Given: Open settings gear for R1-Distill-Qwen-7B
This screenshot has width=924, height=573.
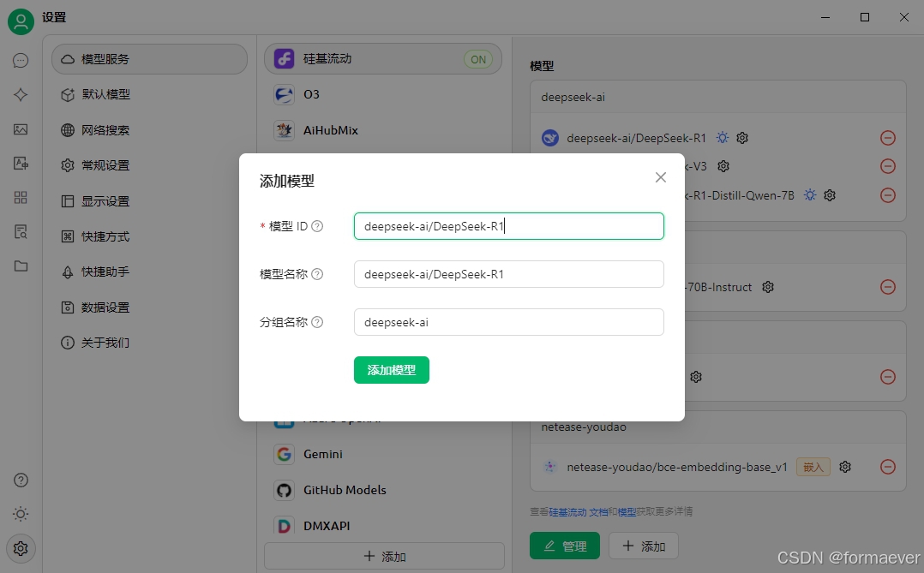Looking at the screenshot, I should pos(830,195).
